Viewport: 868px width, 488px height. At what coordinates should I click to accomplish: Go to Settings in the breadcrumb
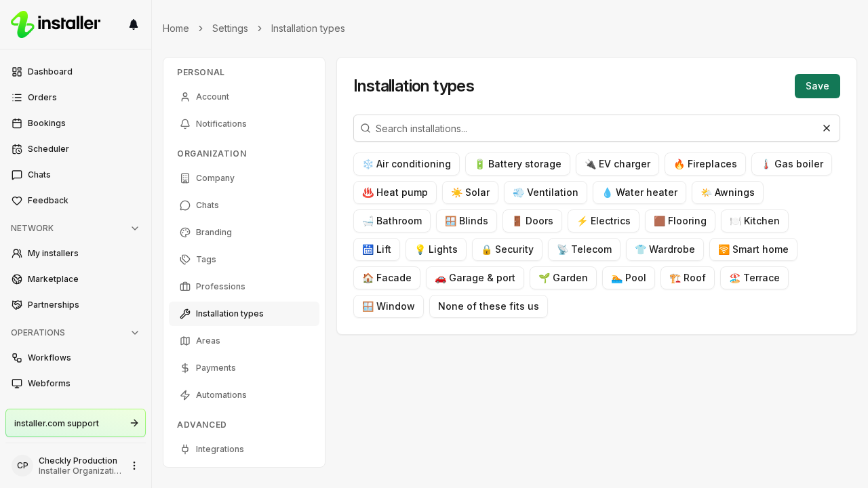[230, 28]
